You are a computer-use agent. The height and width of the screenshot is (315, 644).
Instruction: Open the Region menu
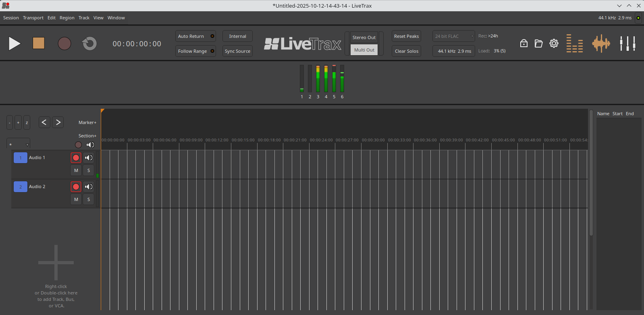[67, 18]
